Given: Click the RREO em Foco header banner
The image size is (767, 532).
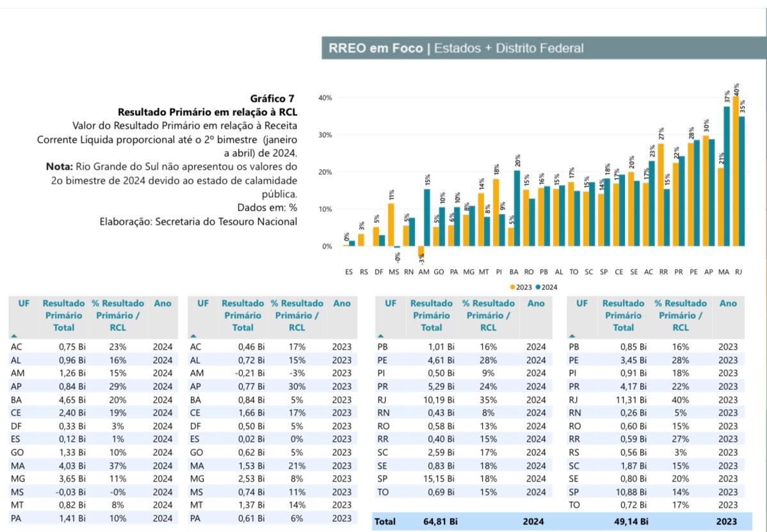Looking at the screenshot, I should click(x=544, y=49).
